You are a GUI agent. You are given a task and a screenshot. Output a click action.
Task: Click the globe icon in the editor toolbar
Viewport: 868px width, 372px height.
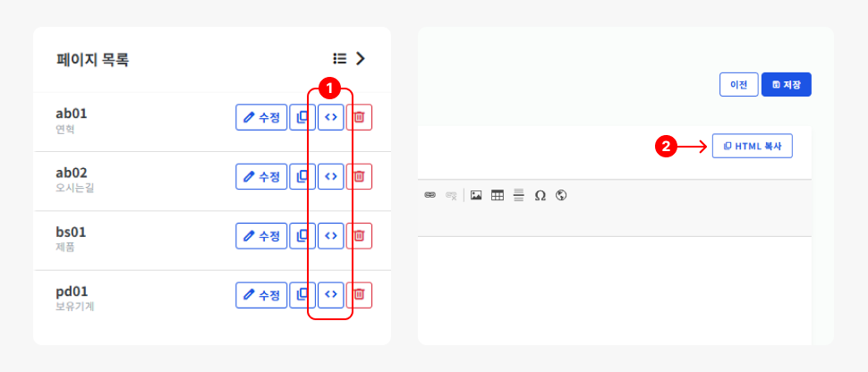(561, 195)
